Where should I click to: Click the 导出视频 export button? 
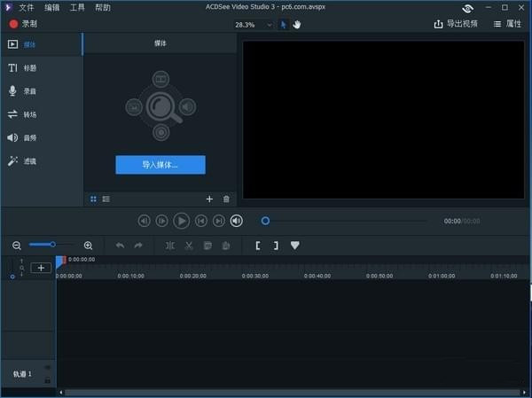(x=456, y=24)
